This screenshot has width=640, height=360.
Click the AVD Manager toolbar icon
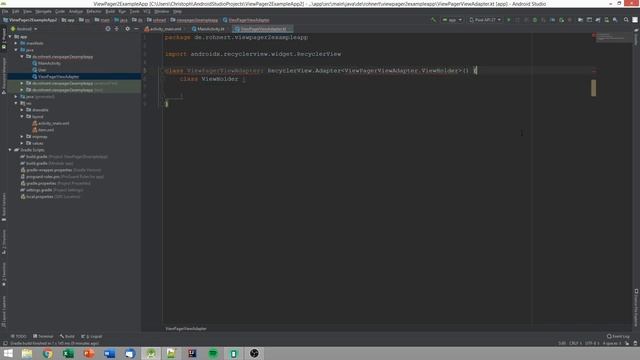pos(607,20)
